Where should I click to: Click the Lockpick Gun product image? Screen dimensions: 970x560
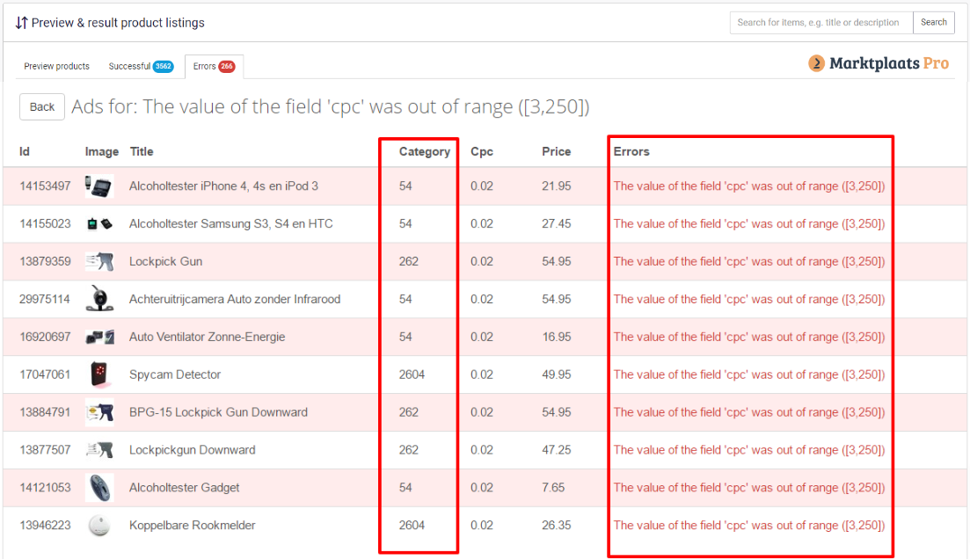point(99,262)
